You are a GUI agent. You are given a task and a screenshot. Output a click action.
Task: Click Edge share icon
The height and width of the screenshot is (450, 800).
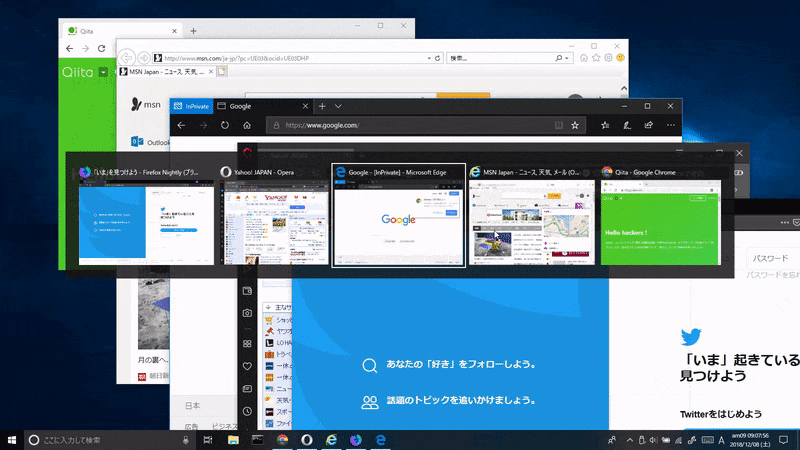[x=648, y=125]
